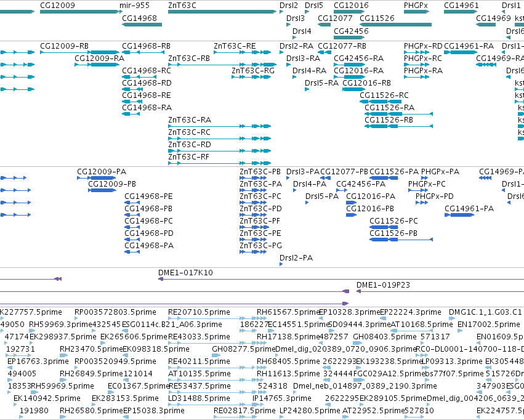524x420 pixels.
Task: Click the mir-955 gene label
Action: (x=134, y=6)
